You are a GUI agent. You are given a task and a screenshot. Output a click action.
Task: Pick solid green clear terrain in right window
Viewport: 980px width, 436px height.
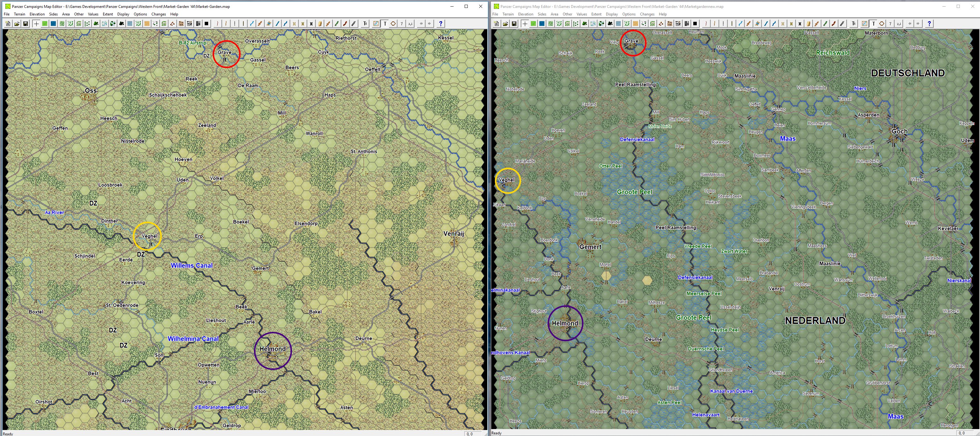533,24
